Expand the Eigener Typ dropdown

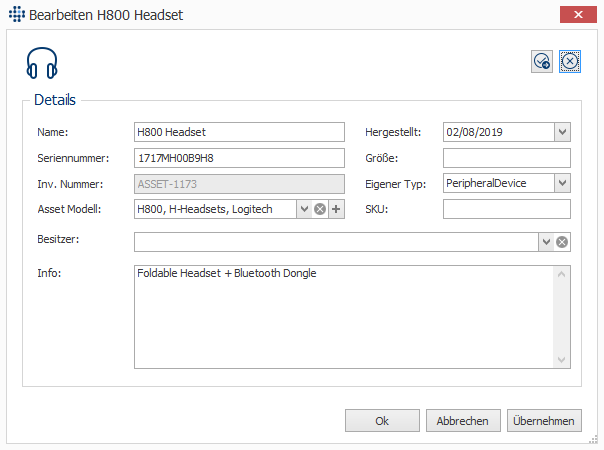click(x=562, y=183)
